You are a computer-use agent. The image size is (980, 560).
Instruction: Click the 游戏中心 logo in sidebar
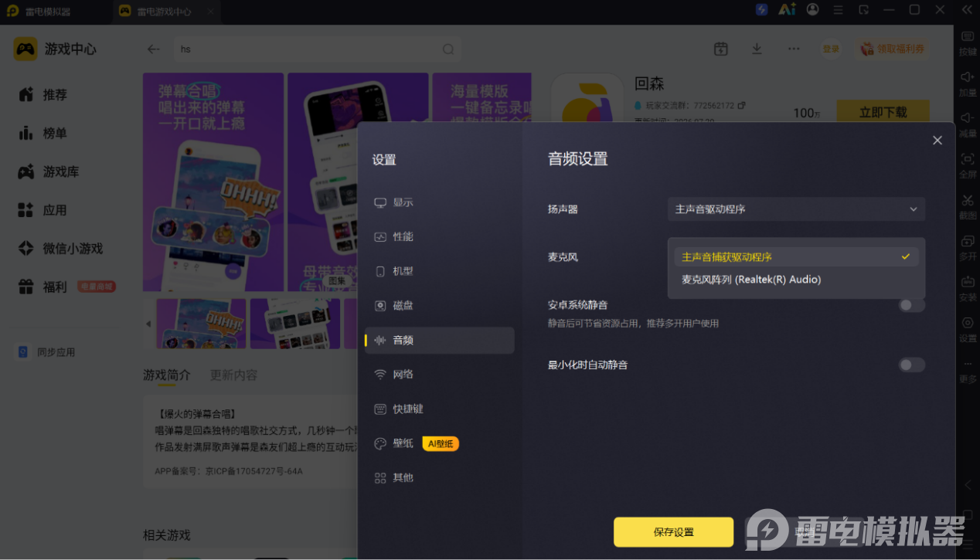coord(55,49)
